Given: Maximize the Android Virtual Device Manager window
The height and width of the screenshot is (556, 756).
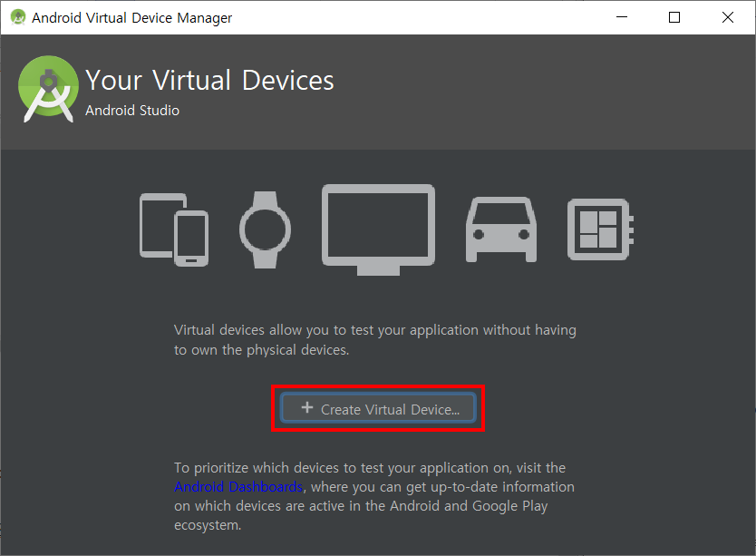Looking at the screenshot, I should (x=674, y=17).
